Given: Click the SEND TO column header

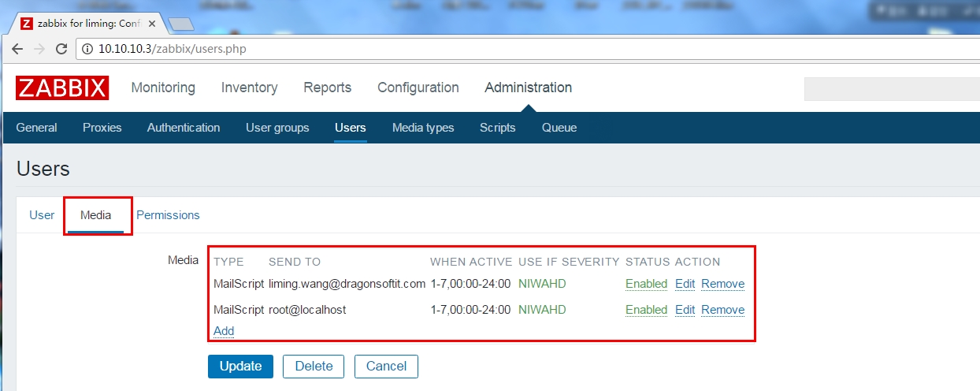Looking at the screenshot, I should coord(295,262).
